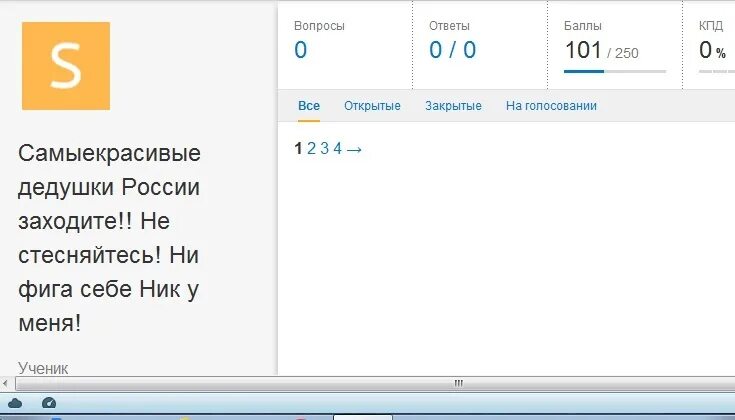
Task: Click the Баллы progress bar
Action: (615, 72)
